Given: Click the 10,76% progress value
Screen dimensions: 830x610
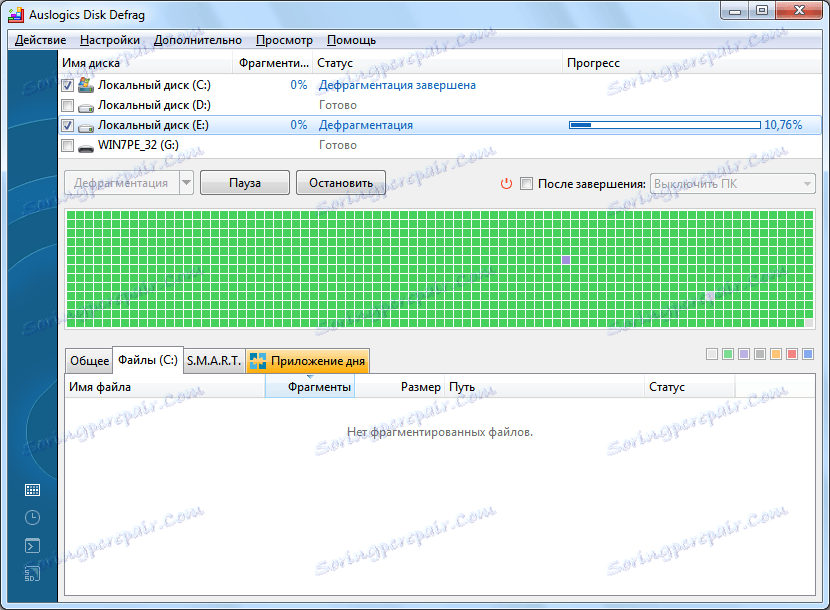Looking at the screenshot, I should (x=783, y=125).
